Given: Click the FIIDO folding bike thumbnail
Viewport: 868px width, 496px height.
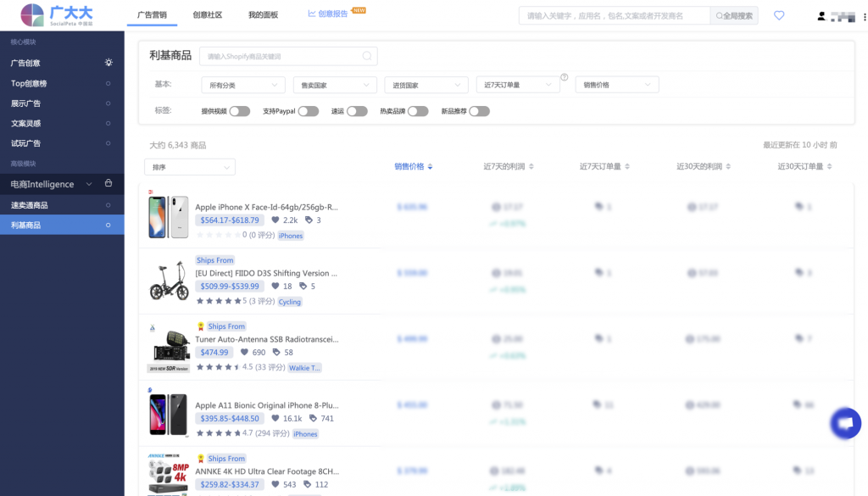Looking at the screenshot, I should pyautogui.click(x=169, y=281).
